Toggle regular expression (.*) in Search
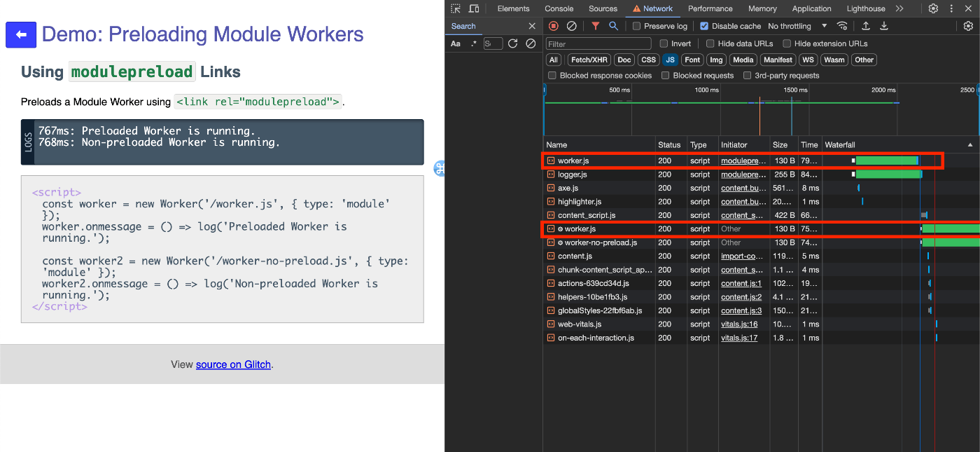 click(x=474, y=43)
